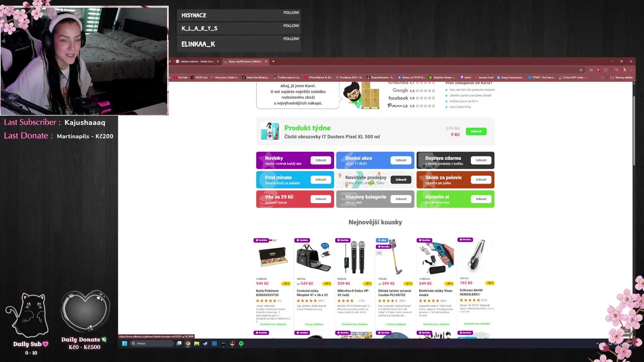
Task: Follow ELINKAA_K in the stream overlay
Action: tap(291, 39)
